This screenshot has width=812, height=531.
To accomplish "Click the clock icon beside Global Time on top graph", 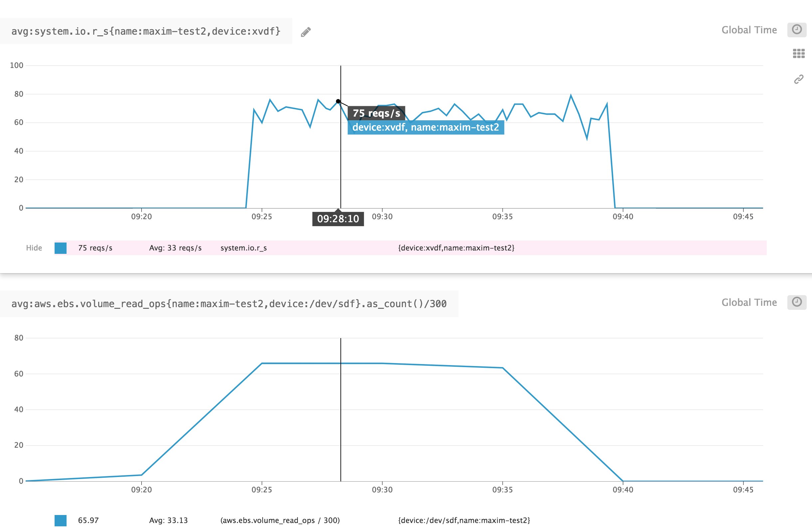I will tap(797, 29).
